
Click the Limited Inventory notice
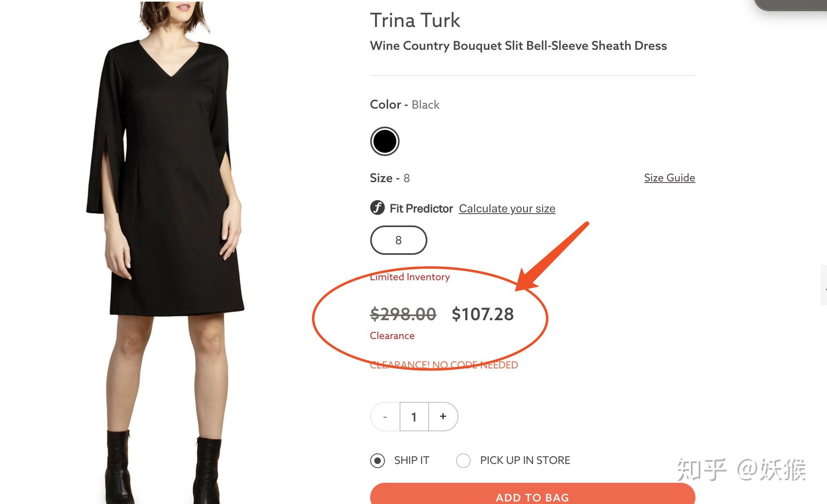click(410, 277)
